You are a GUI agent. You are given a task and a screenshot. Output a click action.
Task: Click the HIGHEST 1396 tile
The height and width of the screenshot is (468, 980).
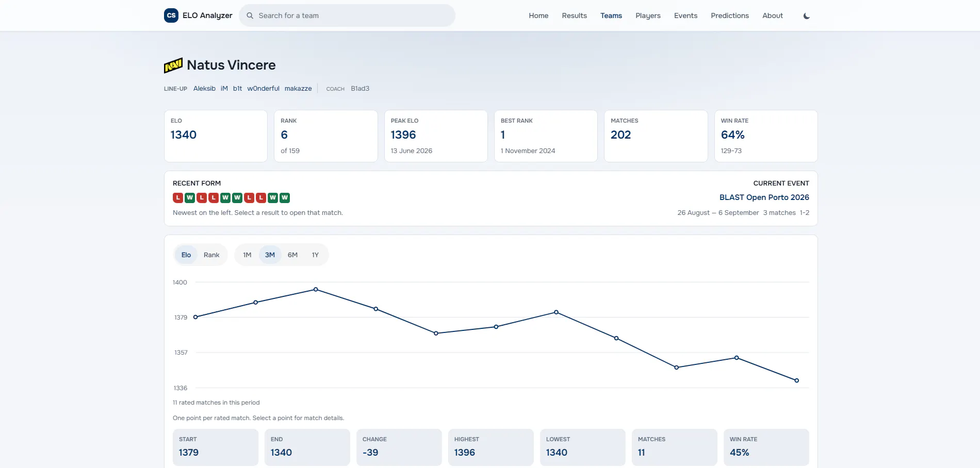(x=491, y=447)
